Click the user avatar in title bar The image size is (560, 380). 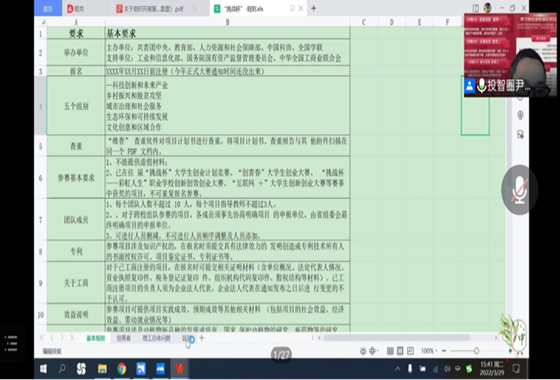[488, 8]
